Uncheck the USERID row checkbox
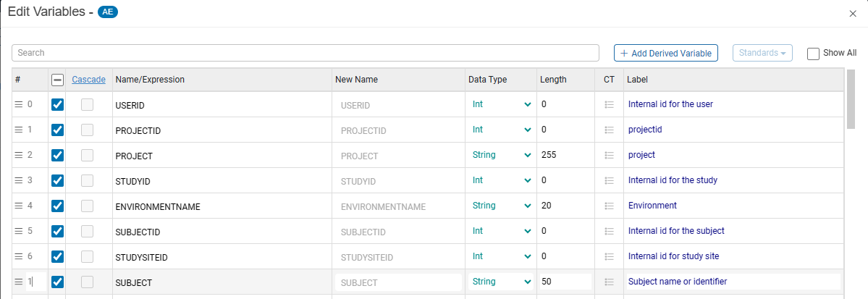 57,104
